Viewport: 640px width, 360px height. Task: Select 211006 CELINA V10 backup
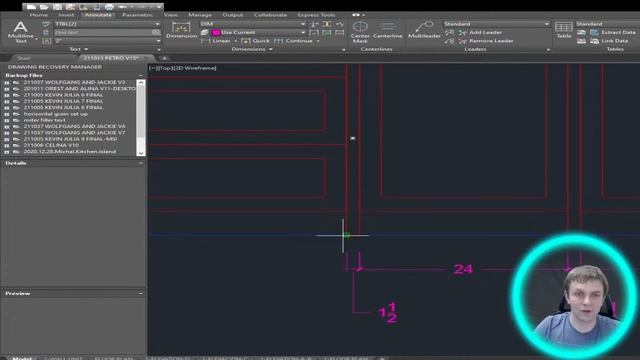click(x=51, y=145)
